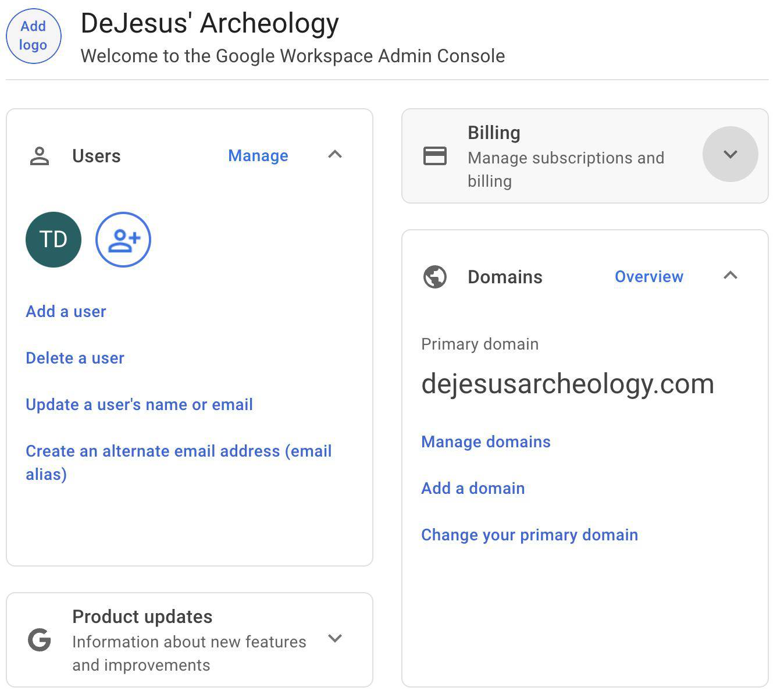Click the Add a domain link
The width and height of the screenshot is (784, 698).
click(473, 489)
